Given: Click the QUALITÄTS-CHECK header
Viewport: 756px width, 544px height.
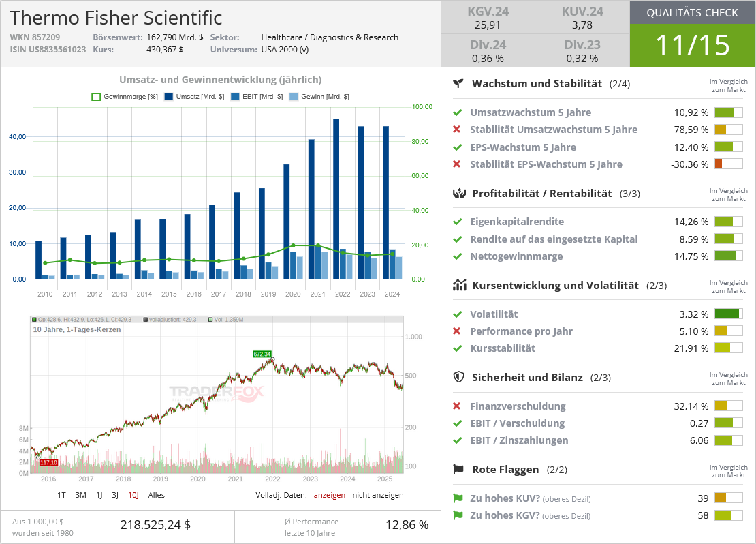Looking at the screenshot, I should (693, 12).
